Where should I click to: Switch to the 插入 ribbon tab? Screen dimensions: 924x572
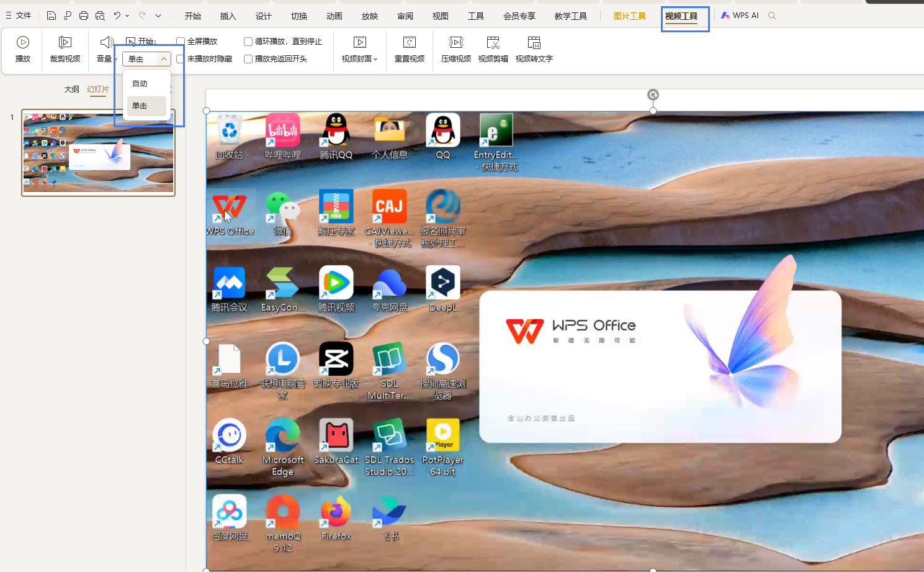click(228, 16)
